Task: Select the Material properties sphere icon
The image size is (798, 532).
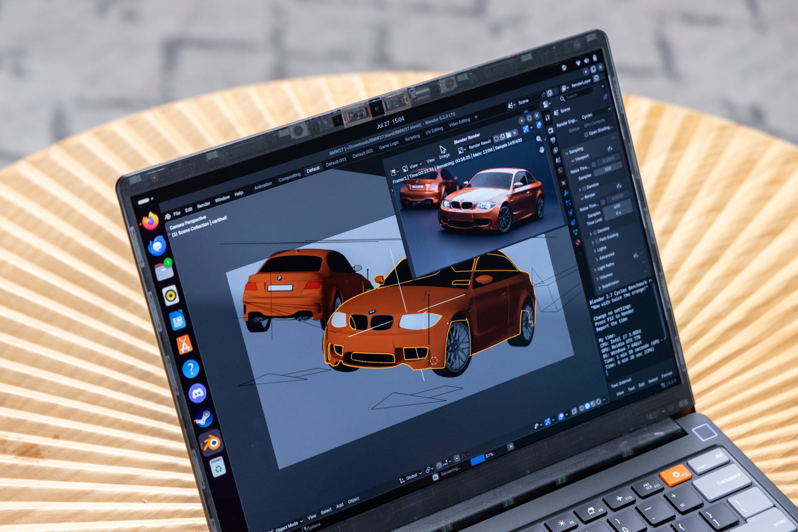Action: coord(578,242)
